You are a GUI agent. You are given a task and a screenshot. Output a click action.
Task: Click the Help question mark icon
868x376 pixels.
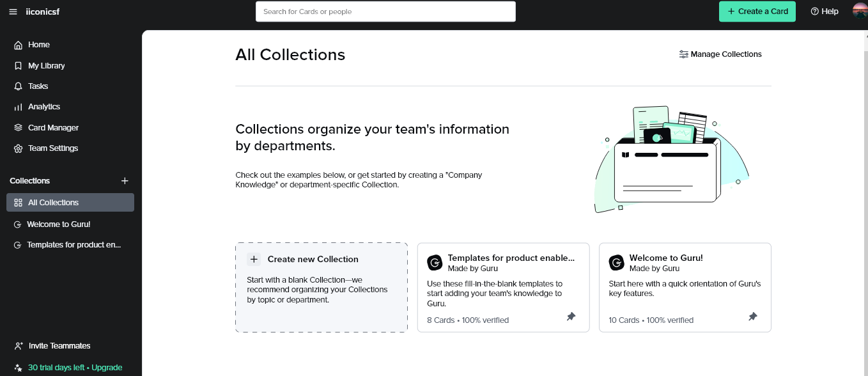815,12
